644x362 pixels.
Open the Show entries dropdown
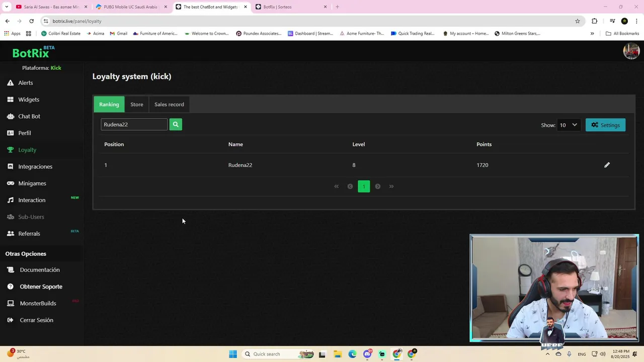click(569, 125)
